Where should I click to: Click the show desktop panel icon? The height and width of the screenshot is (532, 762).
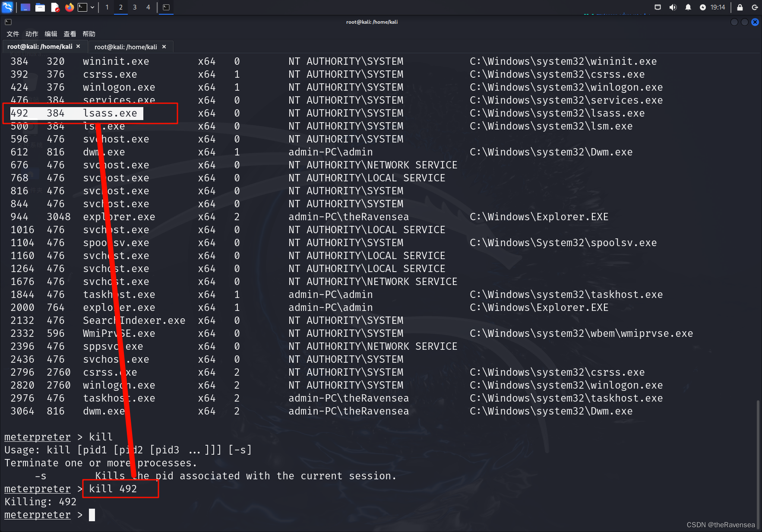pyautogui.click(x=25, y=7)
